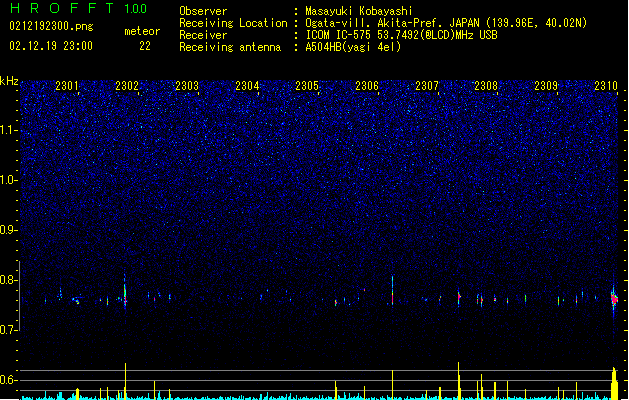
Task: Click the 2303 time marker
Action: click(x=187, y=85)
